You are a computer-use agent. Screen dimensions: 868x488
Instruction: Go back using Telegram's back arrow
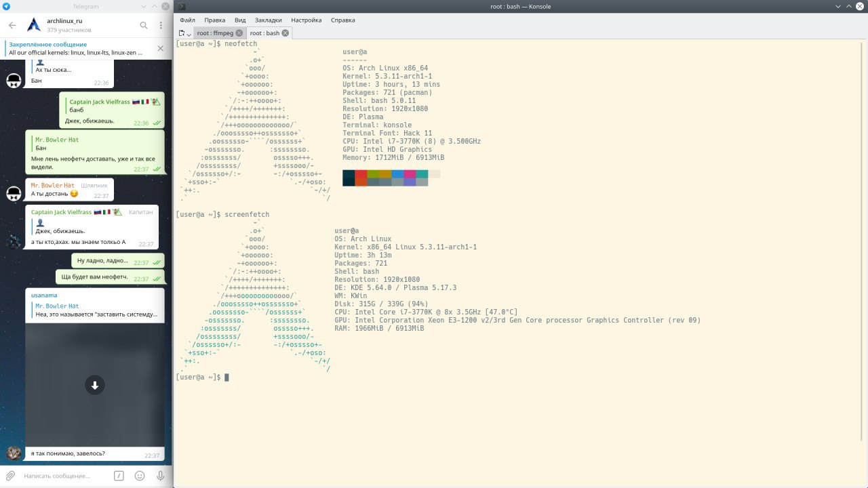(12, 26)
